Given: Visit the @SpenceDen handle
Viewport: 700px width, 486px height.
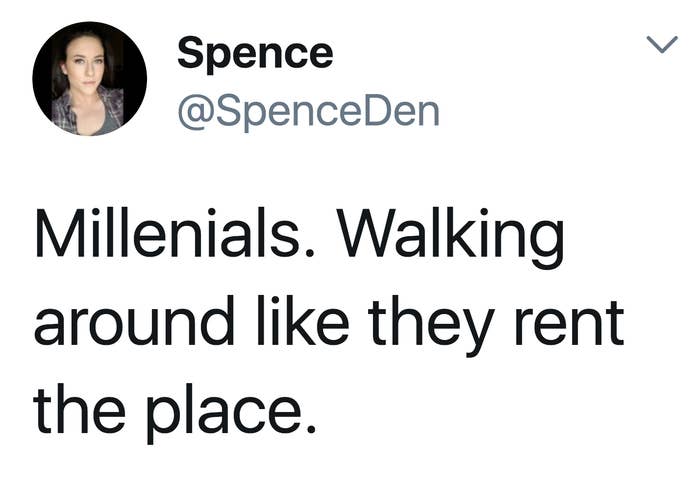Looking at the screenshot, I should (x=308, y=112).
